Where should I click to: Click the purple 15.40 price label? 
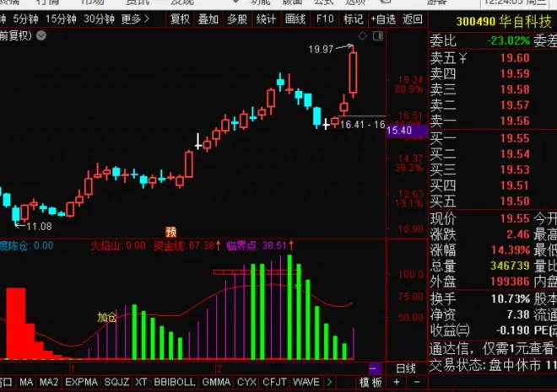[398, 131]
